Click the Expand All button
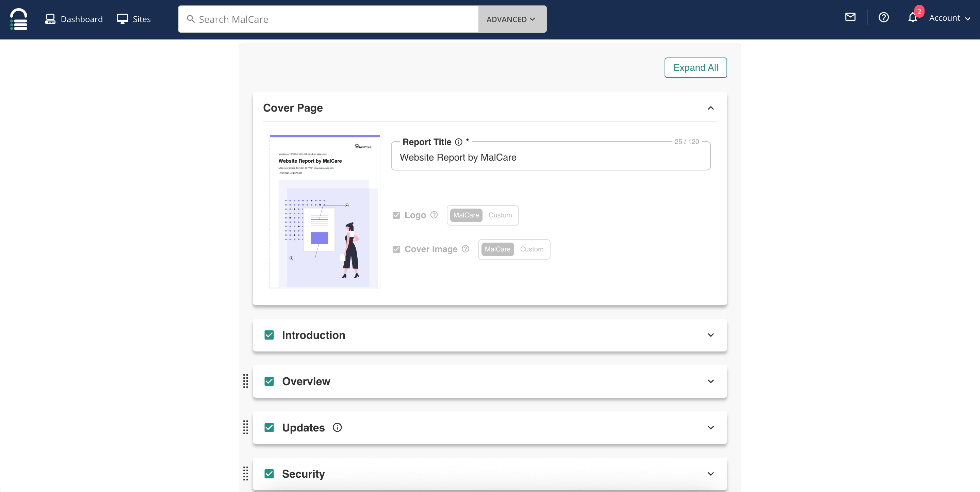The image size is (980, 492). point(695,68)
